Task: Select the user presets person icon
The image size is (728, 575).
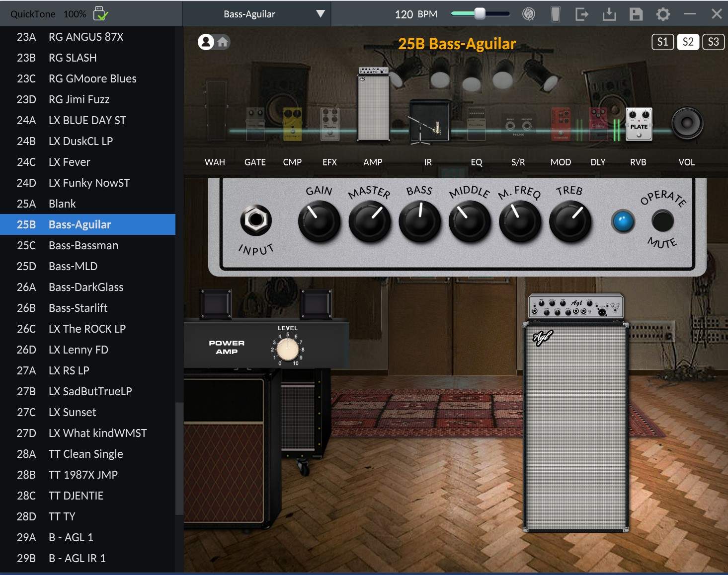Action: [206, 42]
